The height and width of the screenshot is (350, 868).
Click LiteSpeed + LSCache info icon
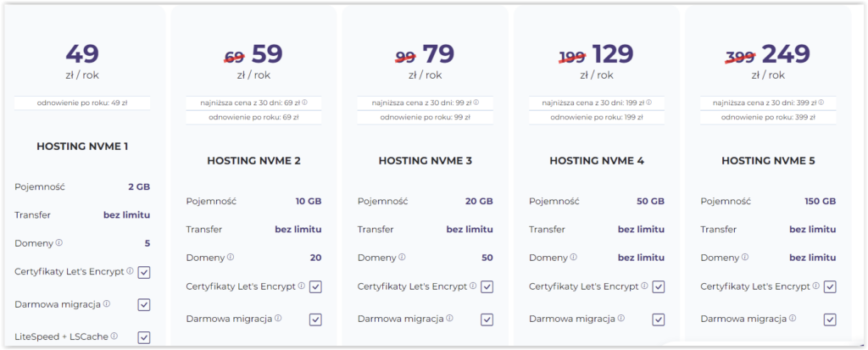114,336
